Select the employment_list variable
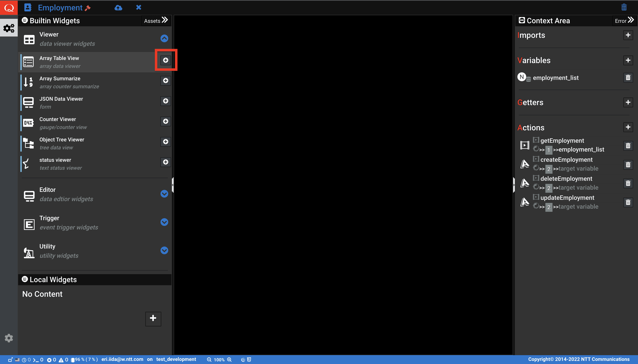The height and width of the screenshot is (364, 638). coord(556,78)
